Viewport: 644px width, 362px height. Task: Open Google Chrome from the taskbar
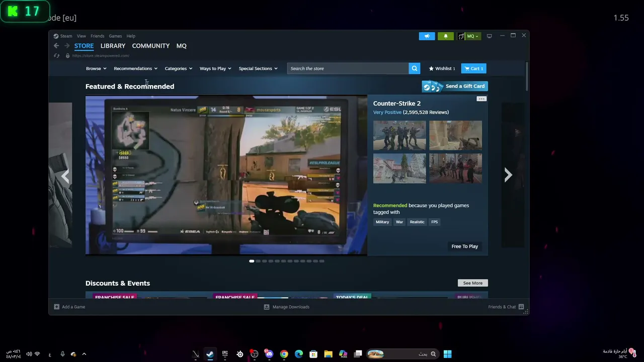[284, 354]
